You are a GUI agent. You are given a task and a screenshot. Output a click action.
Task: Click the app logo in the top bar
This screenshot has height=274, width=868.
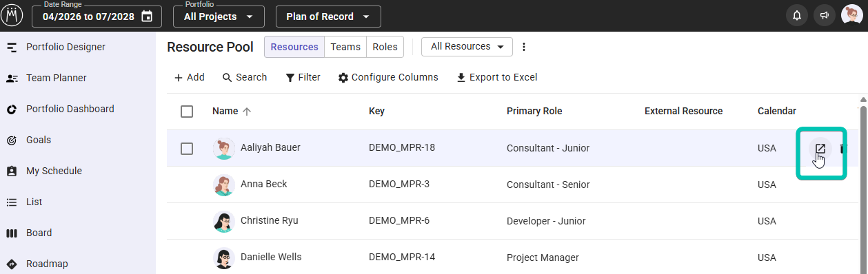click(x=12, y=15)
